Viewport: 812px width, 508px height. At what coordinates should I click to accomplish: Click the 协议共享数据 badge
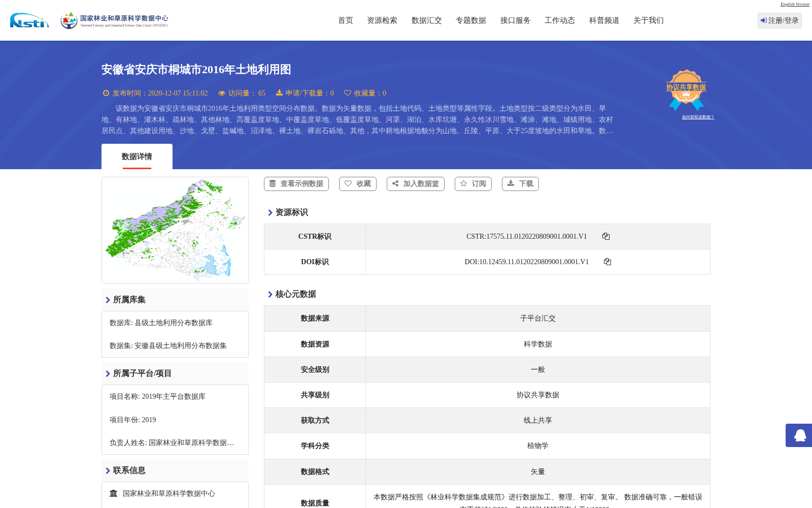pyautogui.click(x=686, y=90)
